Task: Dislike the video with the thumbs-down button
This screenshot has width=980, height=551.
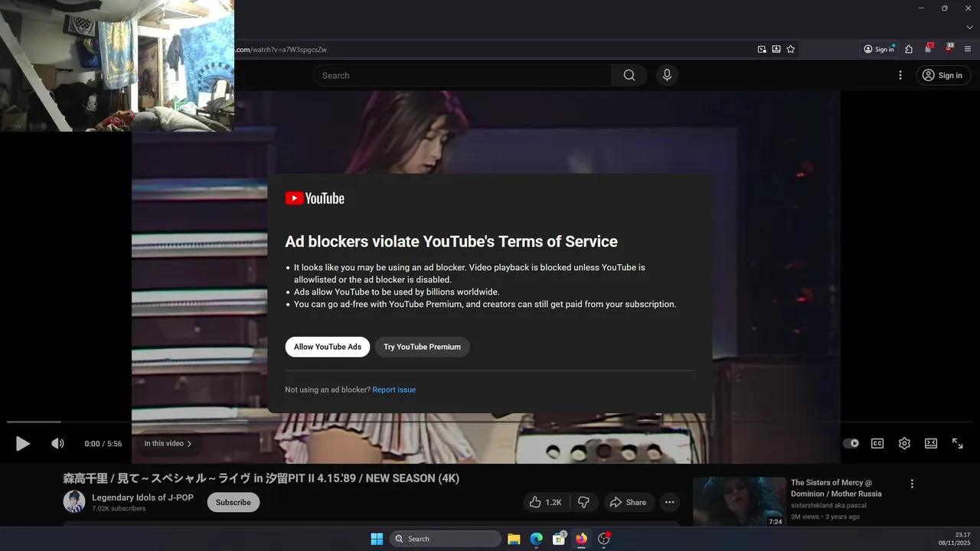Action: [x=583, y=502]
